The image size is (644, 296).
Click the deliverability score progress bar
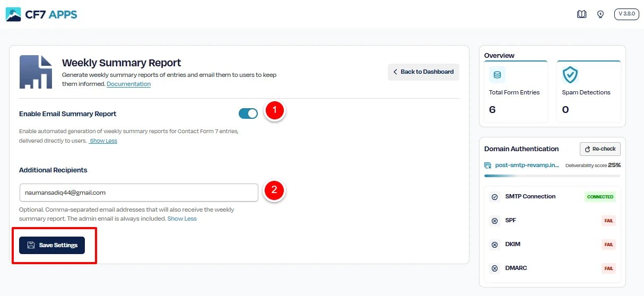click(x=552, y=176)
